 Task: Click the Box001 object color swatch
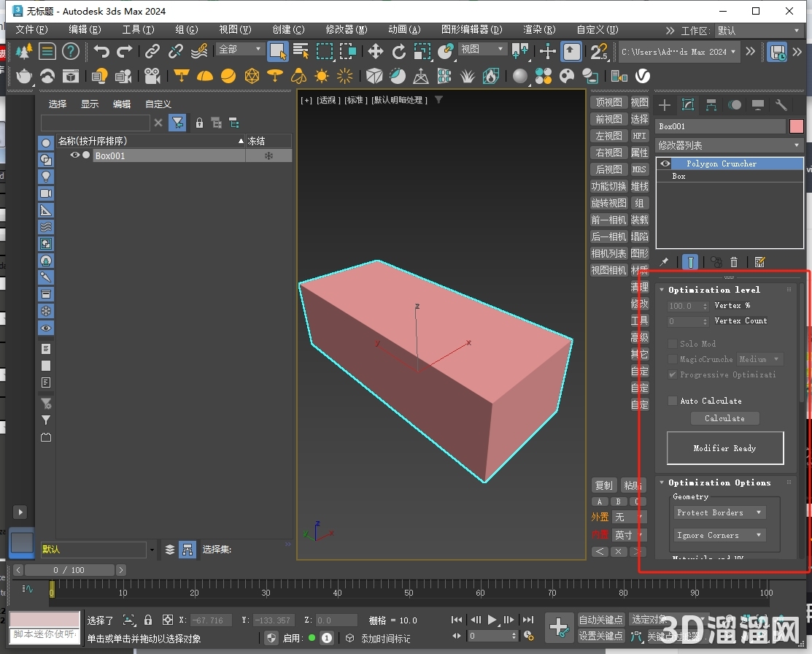tap(796, 126)
